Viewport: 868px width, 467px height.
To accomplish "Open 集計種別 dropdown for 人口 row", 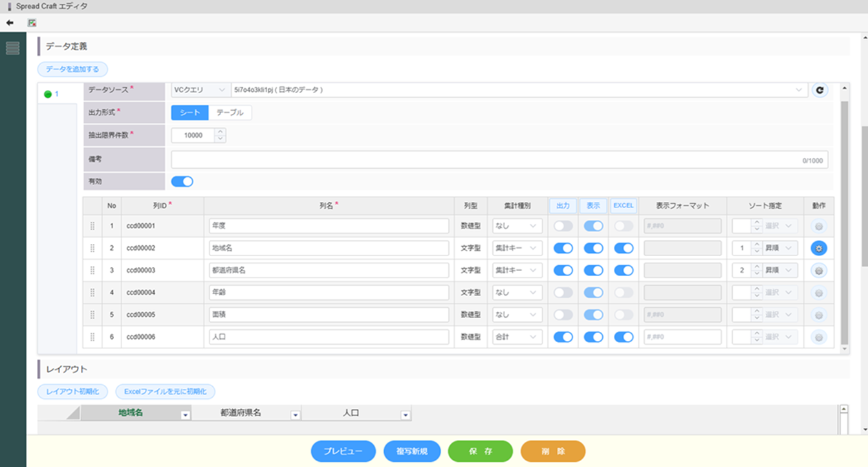I will 517,337.
